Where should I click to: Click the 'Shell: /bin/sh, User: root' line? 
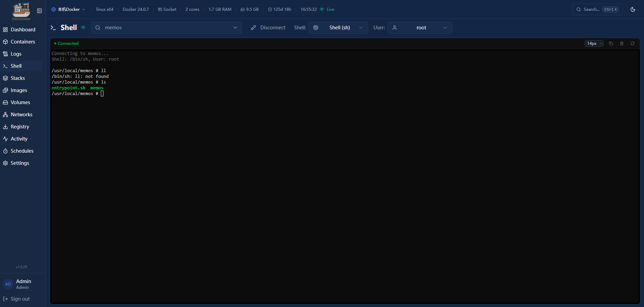[x=85, y=59]
